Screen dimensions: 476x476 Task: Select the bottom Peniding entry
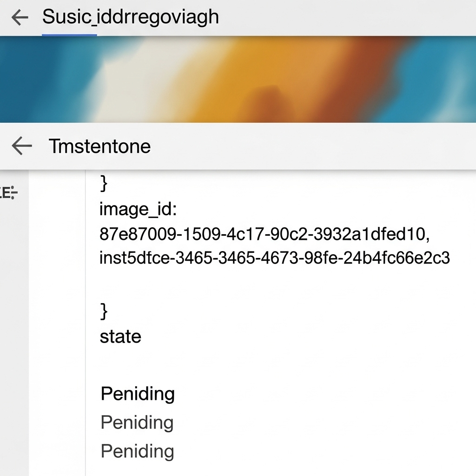click(137, 451)
